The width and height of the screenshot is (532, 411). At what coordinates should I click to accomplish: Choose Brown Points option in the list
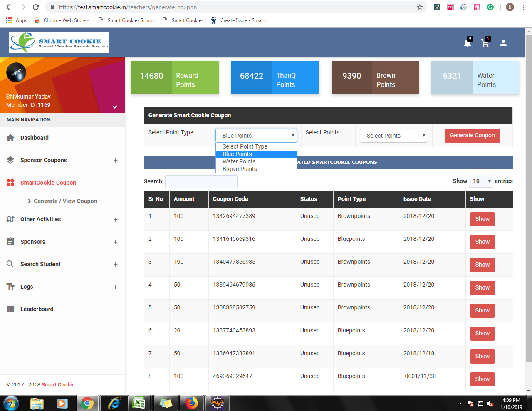(240, 169)
